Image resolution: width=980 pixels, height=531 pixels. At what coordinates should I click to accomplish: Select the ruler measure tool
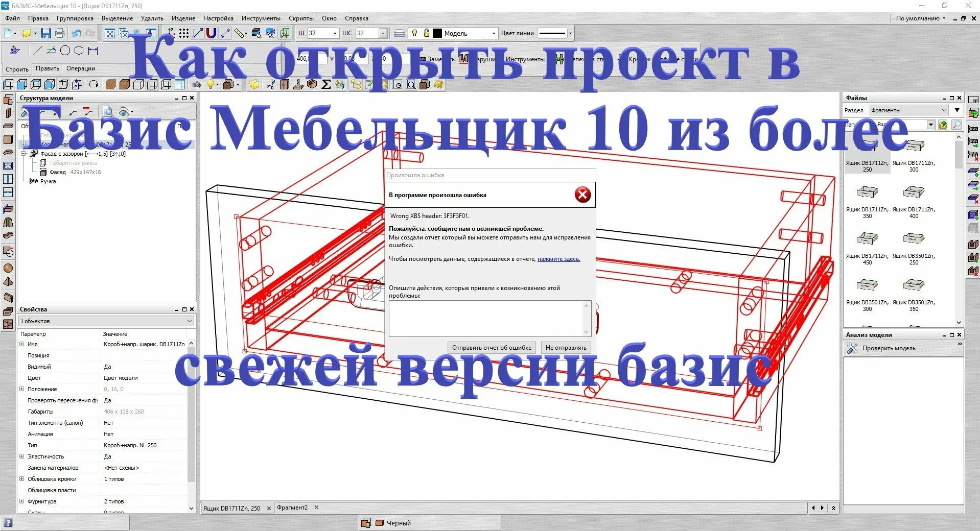pos(240,33)
